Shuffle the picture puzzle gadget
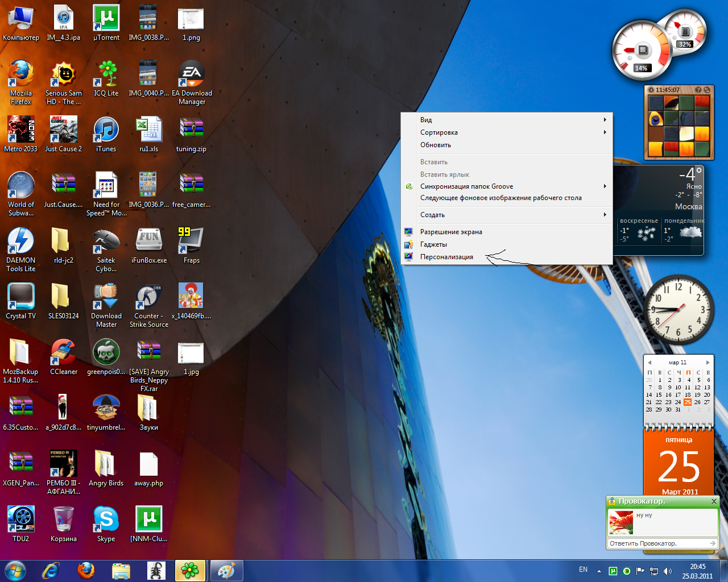 click(707, 90)
